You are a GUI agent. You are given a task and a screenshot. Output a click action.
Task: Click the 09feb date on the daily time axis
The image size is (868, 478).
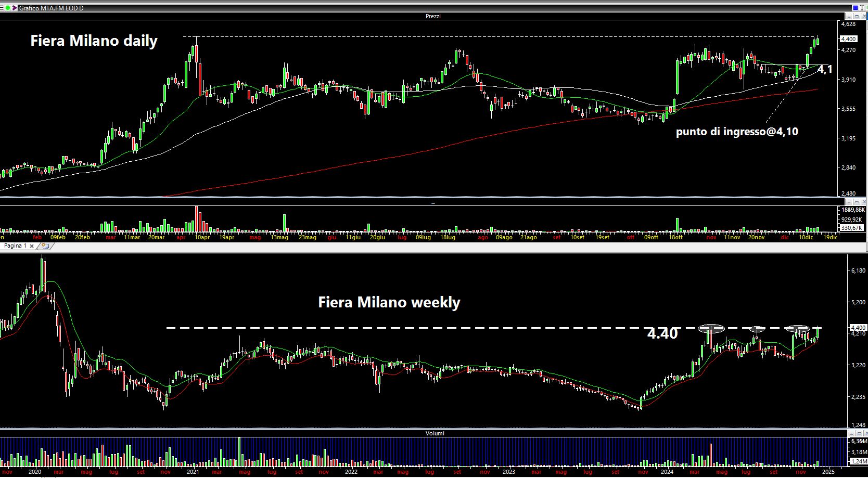[x=57, y=237]
